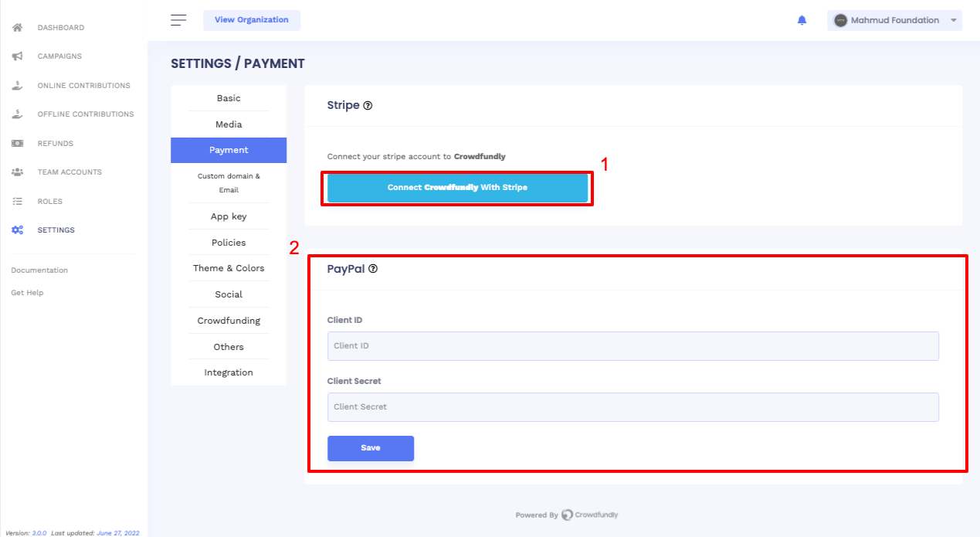Click the Refunds money icon

coord(17,144)
